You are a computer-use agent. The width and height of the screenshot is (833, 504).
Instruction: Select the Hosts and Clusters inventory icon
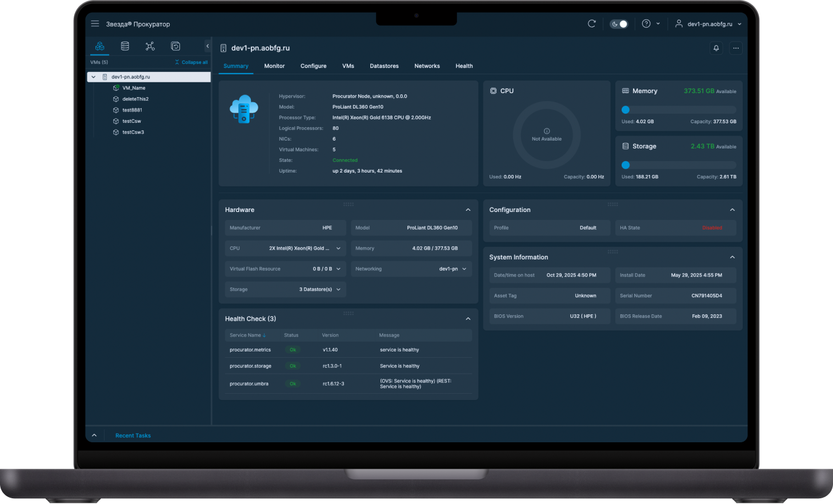tap(99, 46)
